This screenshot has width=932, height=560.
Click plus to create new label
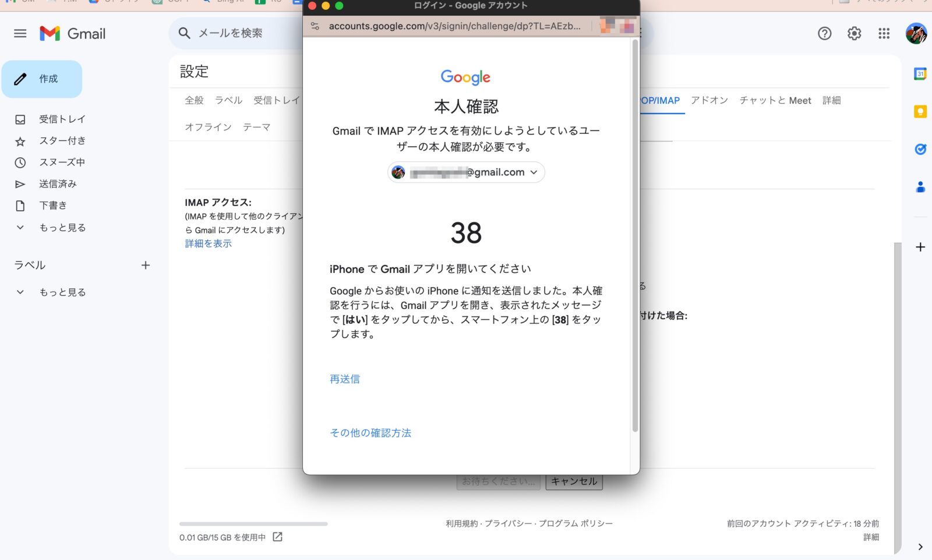(x=146, y=265)
